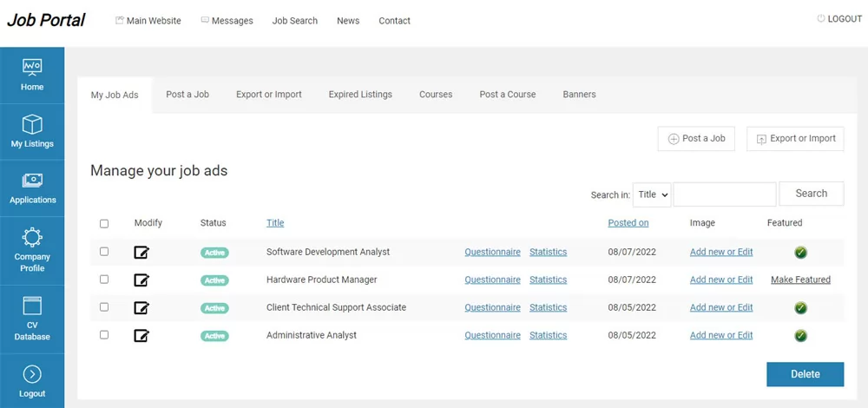868x408 pixels.
Task: Click featured checkmark for Administrative Analyst
Action: 800,335
